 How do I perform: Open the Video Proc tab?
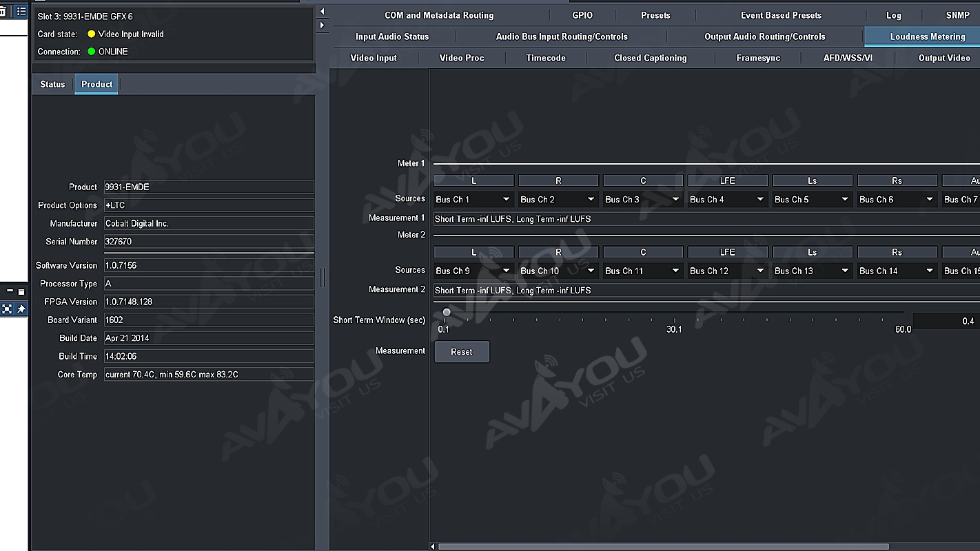tap(462, 58)
